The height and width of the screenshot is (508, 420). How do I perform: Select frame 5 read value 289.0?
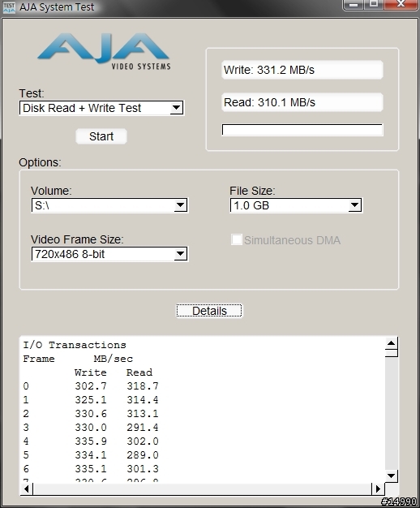pyautogui.click(x=143, y=455)
